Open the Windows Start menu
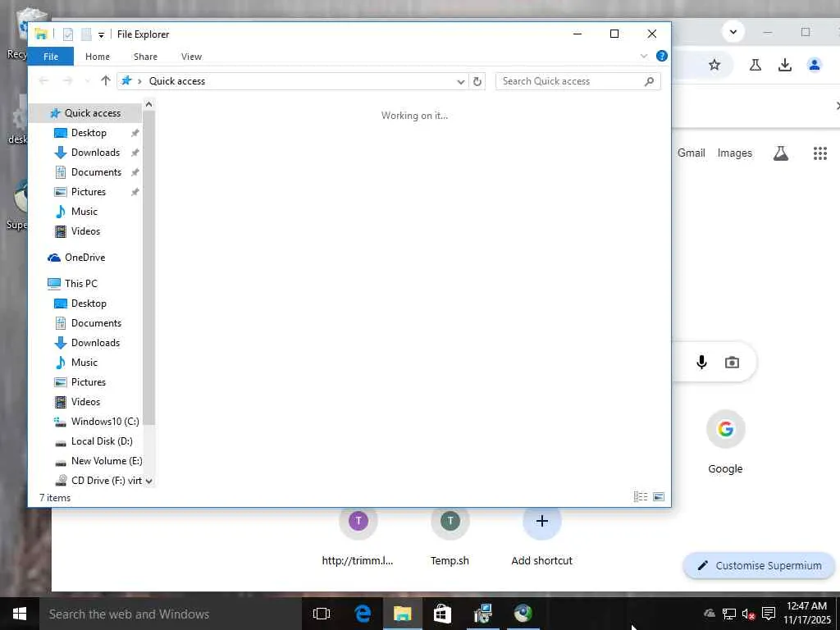This screenshot has width=840, height=630. pyautogui.click(x=20, y=614)
